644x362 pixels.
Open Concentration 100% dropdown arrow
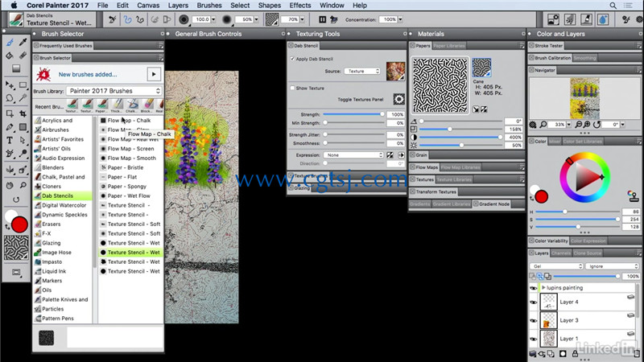(x=400, y=19)
